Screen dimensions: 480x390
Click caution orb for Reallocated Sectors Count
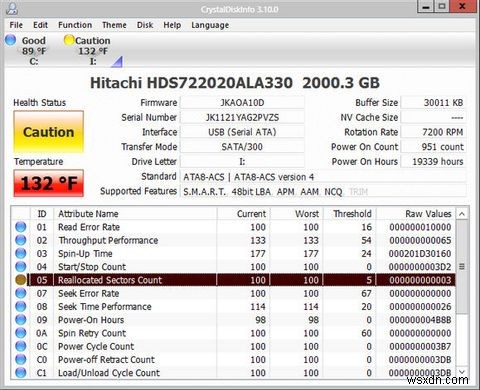[21, 280]
